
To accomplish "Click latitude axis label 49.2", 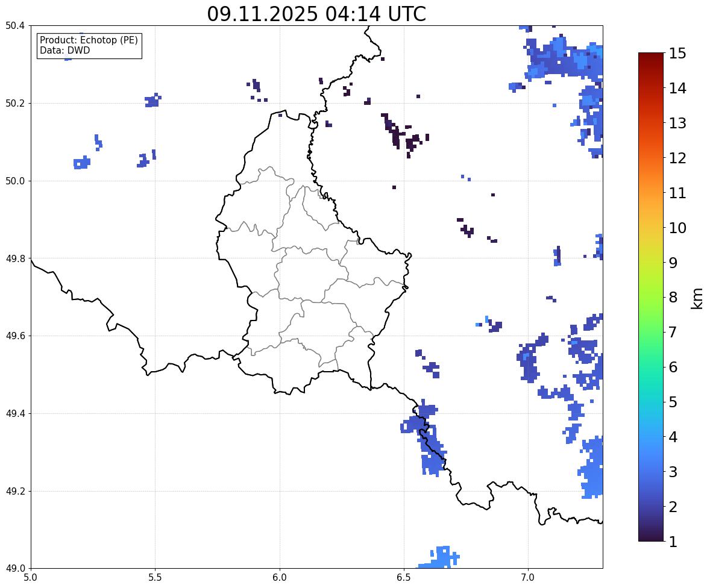I will pos(15,491).
